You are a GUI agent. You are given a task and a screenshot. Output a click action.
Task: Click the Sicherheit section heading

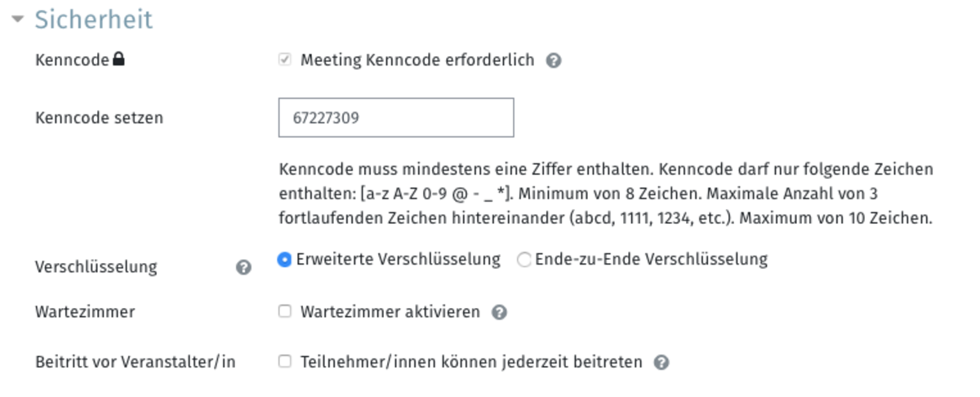(93, 20)
